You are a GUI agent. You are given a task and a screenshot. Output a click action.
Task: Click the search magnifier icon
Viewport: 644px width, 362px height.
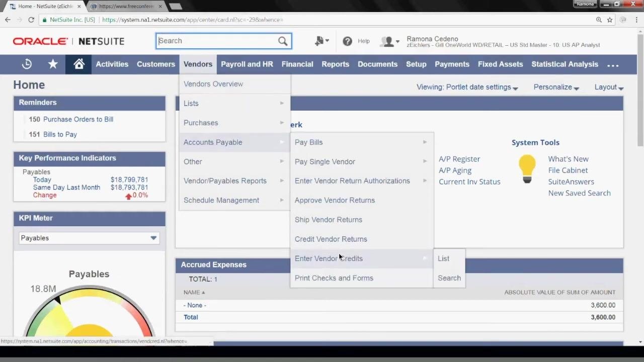pyautogui.click(x=283, y=41)
